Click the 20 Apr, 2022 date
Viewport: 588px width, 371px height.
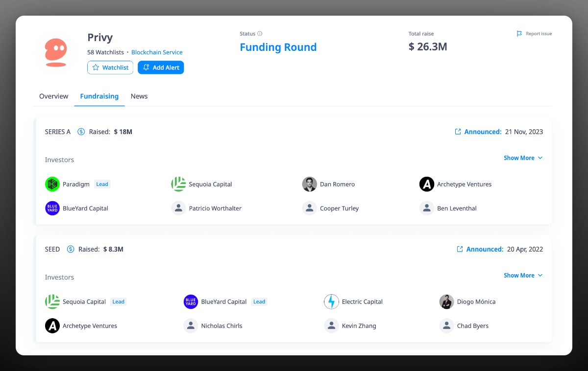525,249
